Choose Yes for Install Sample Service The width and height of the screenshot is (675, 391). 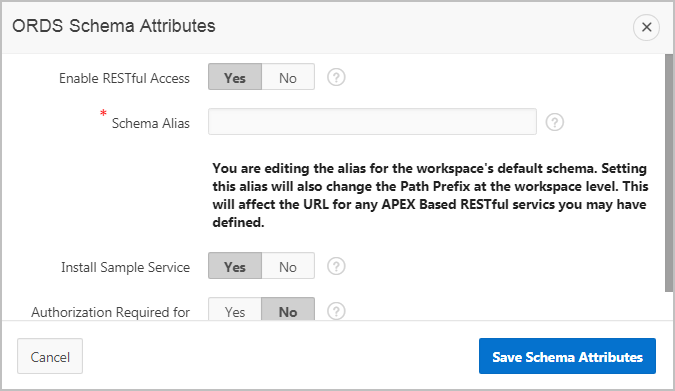235,266
